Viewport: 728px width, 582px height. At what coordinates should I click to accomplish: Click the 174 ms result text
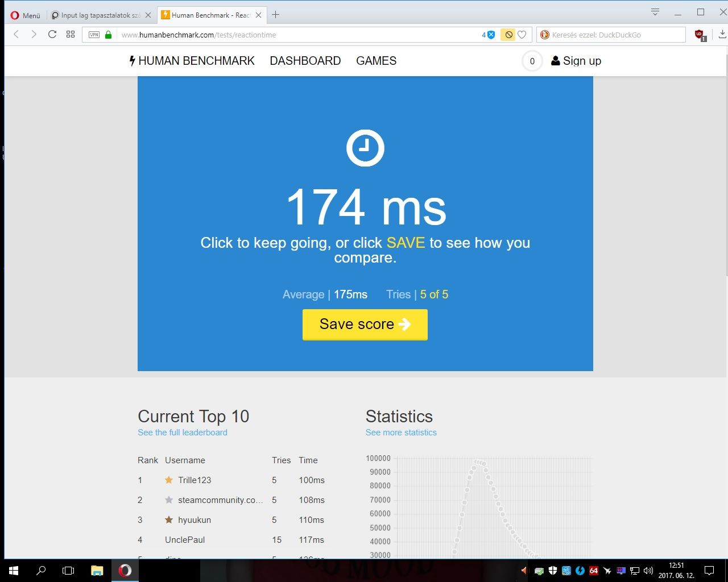click(x=366, y=207)
